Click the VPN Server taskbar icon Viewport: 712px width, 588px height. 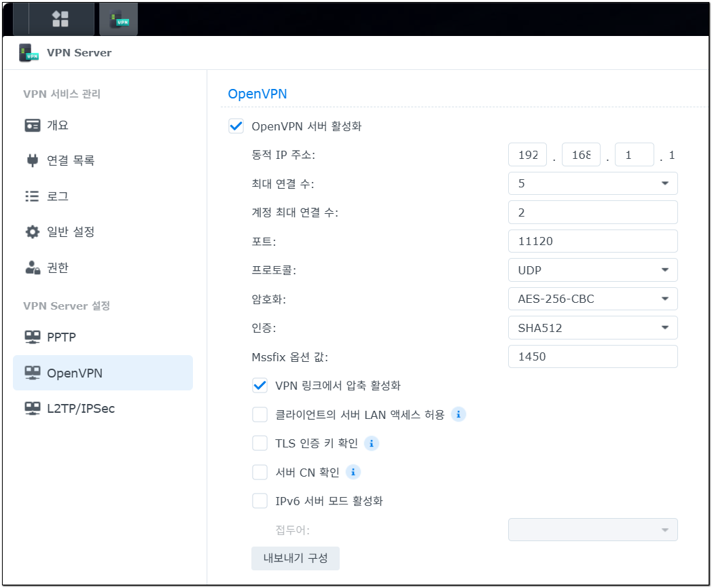tap(118, 19)
